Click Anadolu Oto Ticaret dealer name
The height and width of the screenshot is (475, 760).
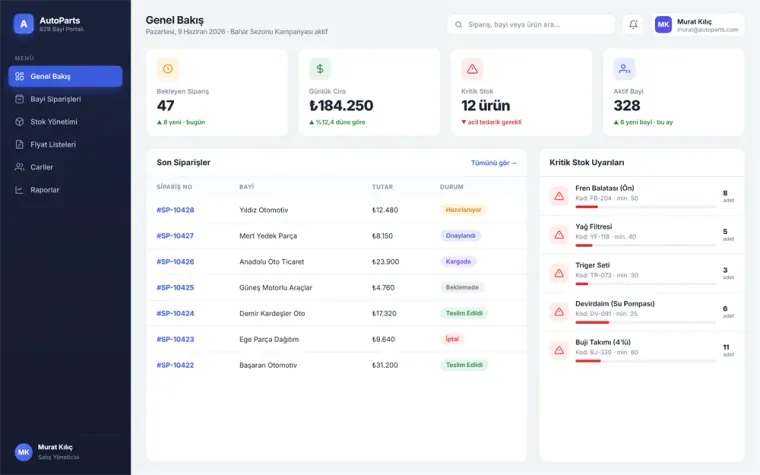click(271, 262)
